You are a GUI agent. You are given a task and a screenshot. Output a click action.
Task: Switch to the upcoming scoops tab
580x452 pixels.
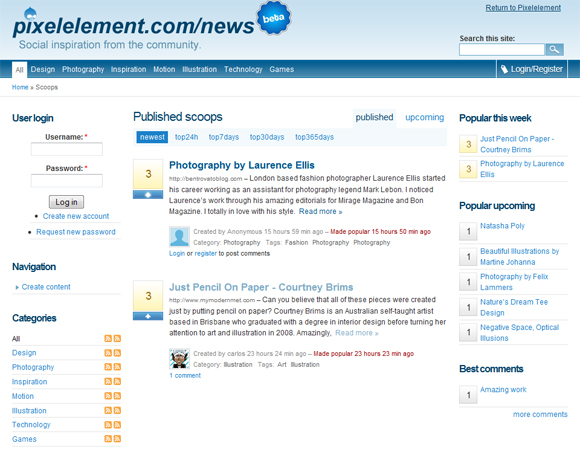(x=425, y=117)
